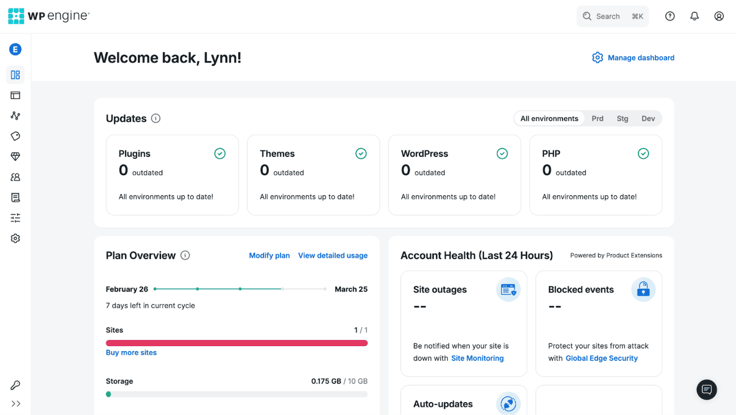The height and width of the screenshot is (415, 736).
Task: Select the dashboard icon in sidebar
Action: (15, 75)
